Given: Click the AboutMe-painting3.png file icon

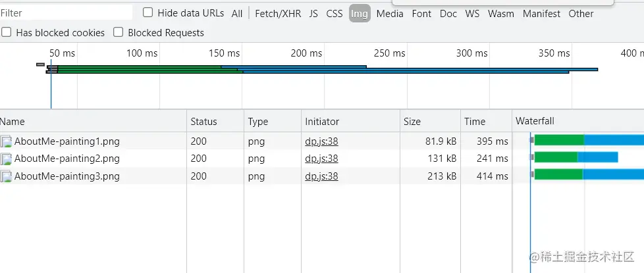Looking at the screenshot, I should point(7,176).
